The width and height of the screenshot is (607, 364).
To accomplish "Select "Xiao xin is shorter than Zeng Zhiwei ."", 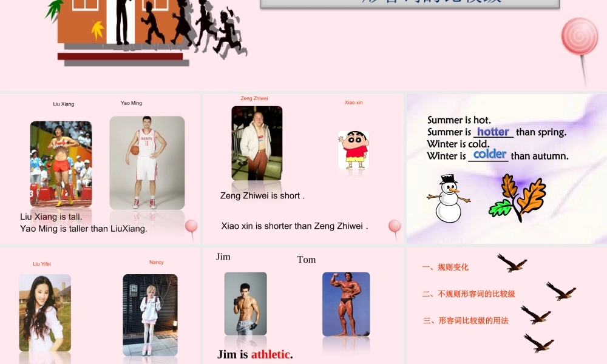I will point(294,226).
